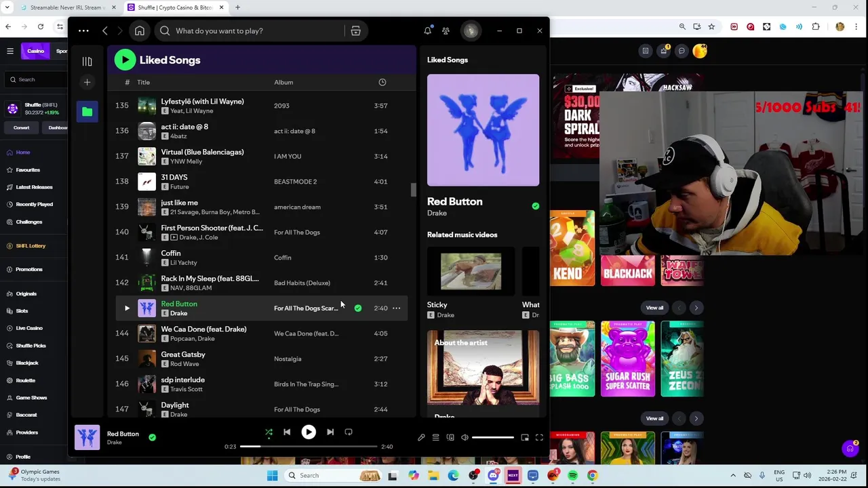This screenshot has width=868, height=488.
Task: Play Red Button from row play icon
Action: (127, 308)
